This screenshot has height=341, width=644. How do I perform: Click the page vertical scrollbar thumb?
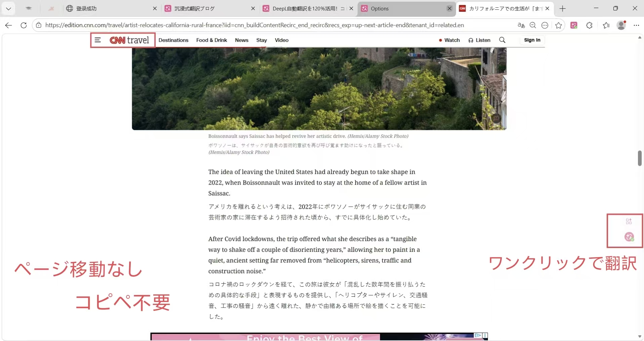639,158
